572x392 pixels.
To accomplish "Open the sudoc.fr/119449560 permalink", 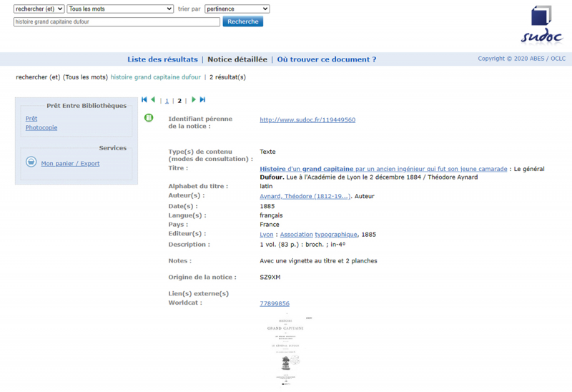I will pos(307,119).
